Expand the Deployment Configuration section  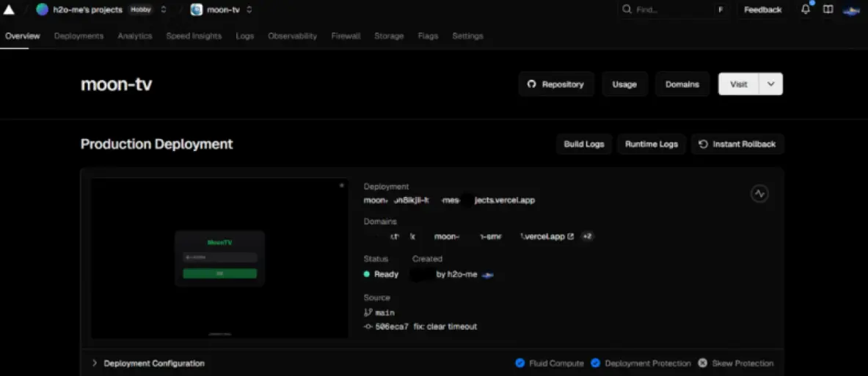click(95, 363)
